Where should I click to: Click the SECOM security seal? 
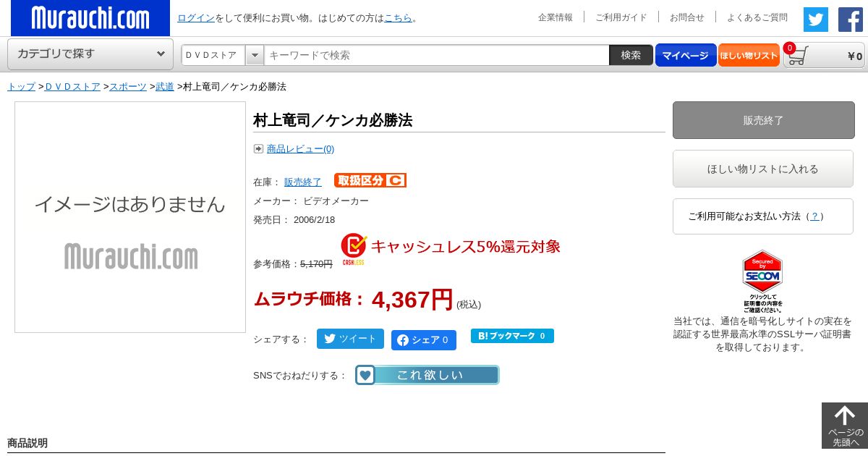coord(762,281)
